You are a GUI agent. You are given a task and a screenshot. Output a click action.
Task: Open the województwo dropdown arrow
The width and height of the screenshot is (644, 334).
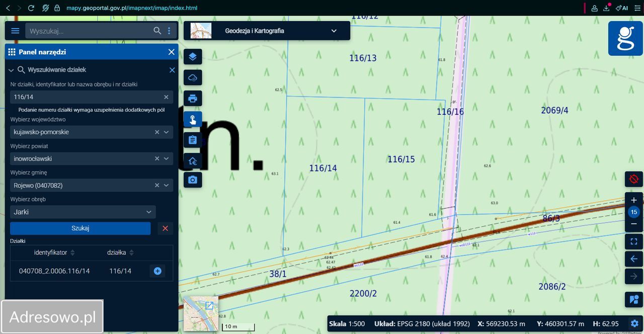[x=167, y=132]
